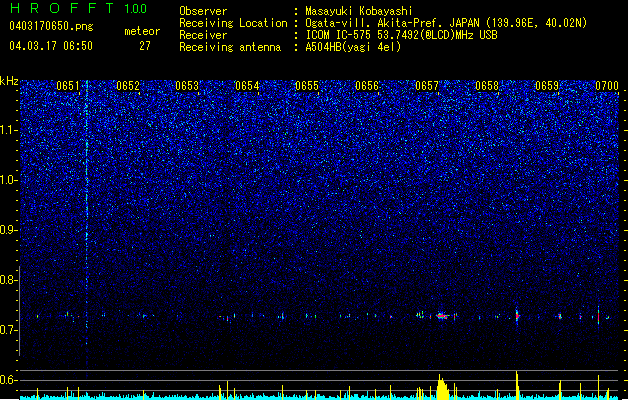Select the file name 0403170650.png
This screenshot has height=400, width=629.
[x=51, y=26]
